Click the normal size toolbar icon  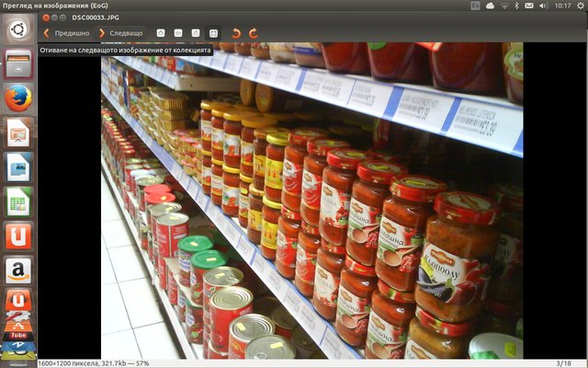196,33
